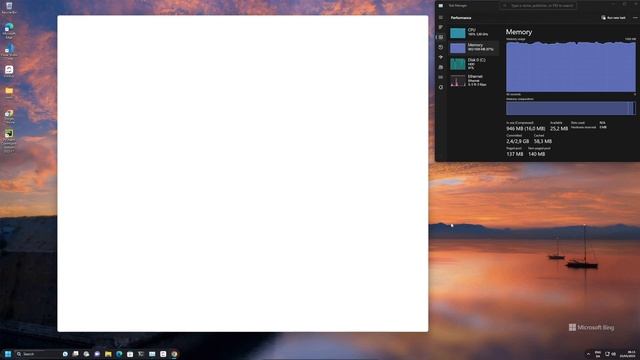Open Performance page icon in Task Manager sidebar

point(441,37)
